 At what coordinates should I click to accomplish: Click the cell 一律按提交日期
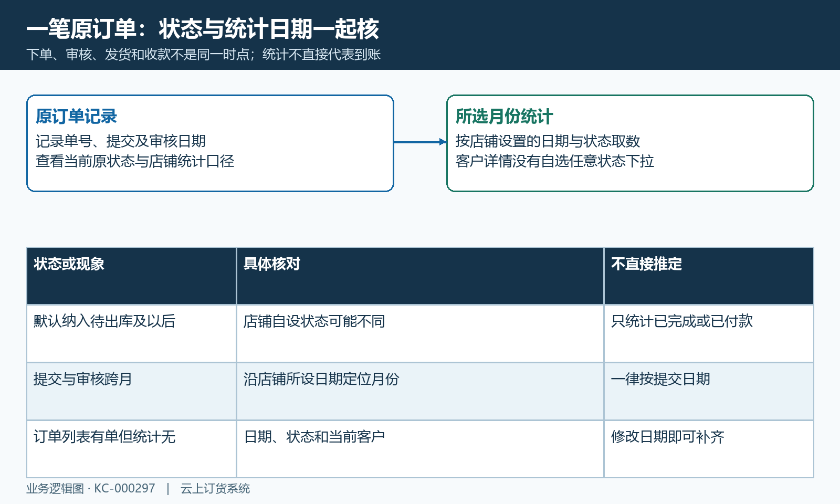(709, 392)
